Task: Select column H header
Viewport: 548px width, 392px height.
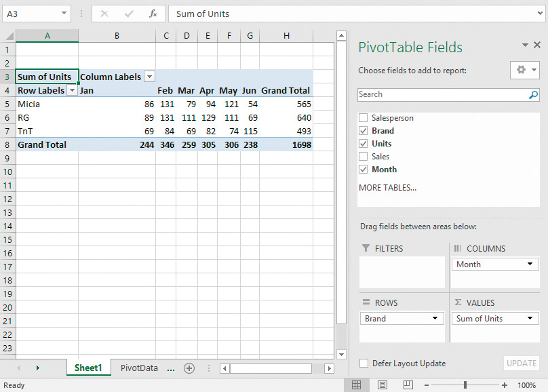Action: click(x=286, y=36)
